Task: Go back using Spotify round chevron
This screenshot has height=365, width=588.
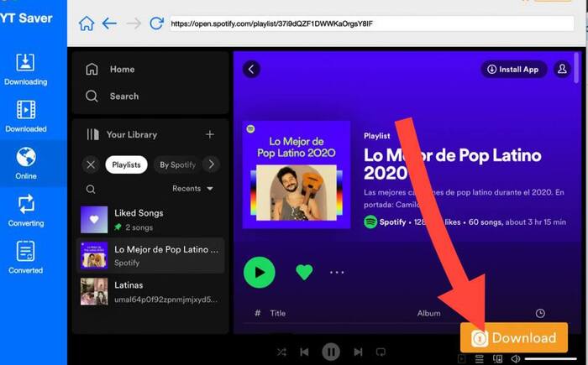Action: [251, 69]
